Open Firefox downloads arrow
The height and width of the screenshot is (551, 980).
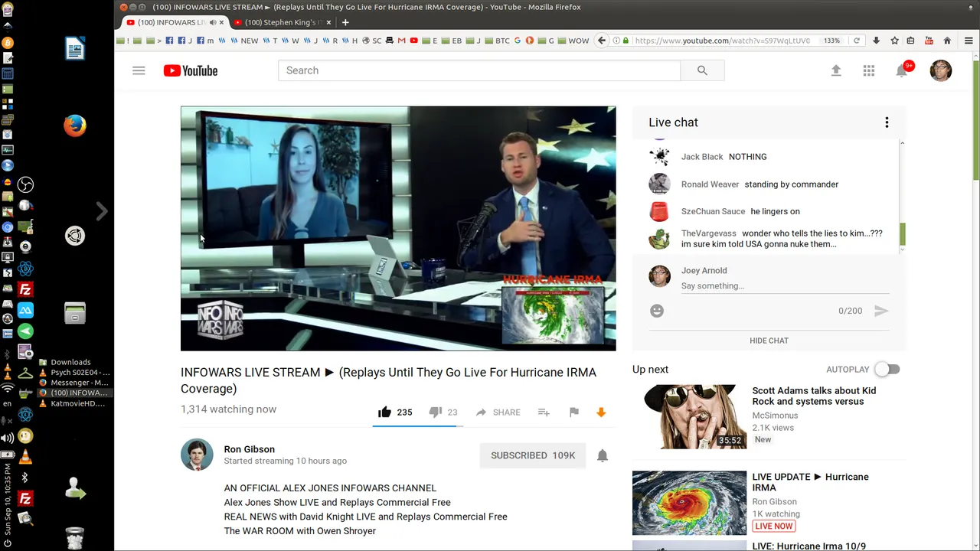(x=876, y=41)
